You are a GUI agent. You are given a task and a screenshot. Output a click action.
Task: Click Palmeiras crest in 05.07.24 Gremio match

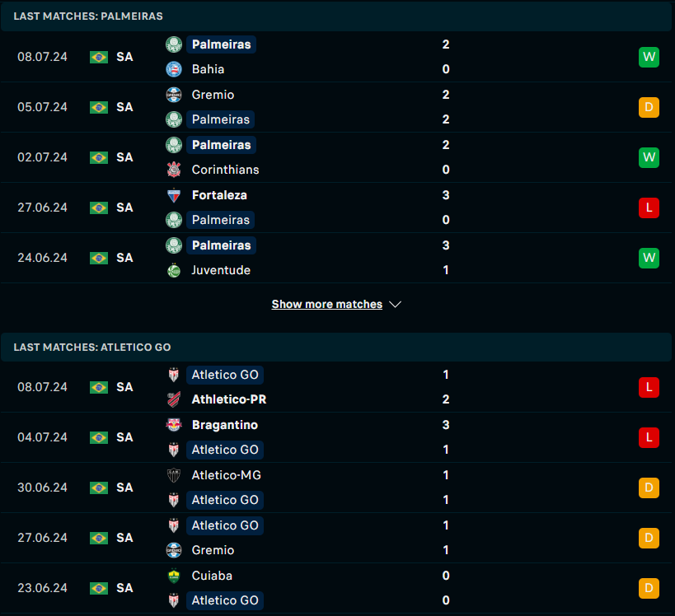click(174, 119)
